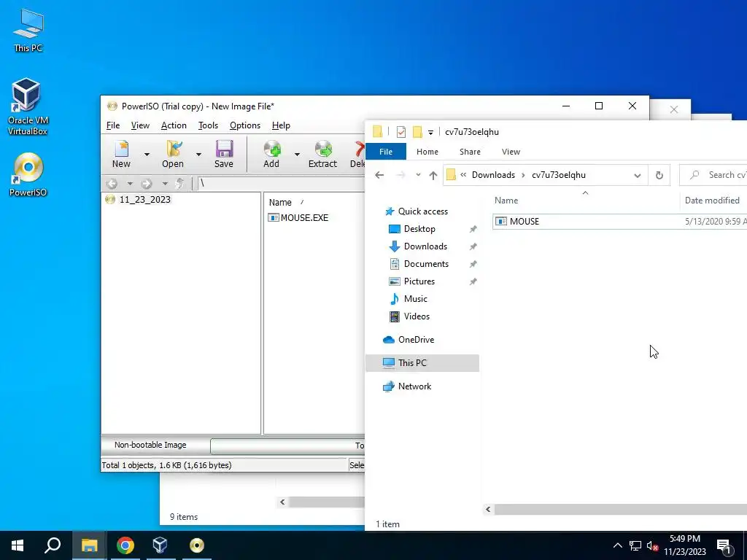Click the Properties quick access toolbar icon
This screenshot has width=747, height=560.
[401, 132]
